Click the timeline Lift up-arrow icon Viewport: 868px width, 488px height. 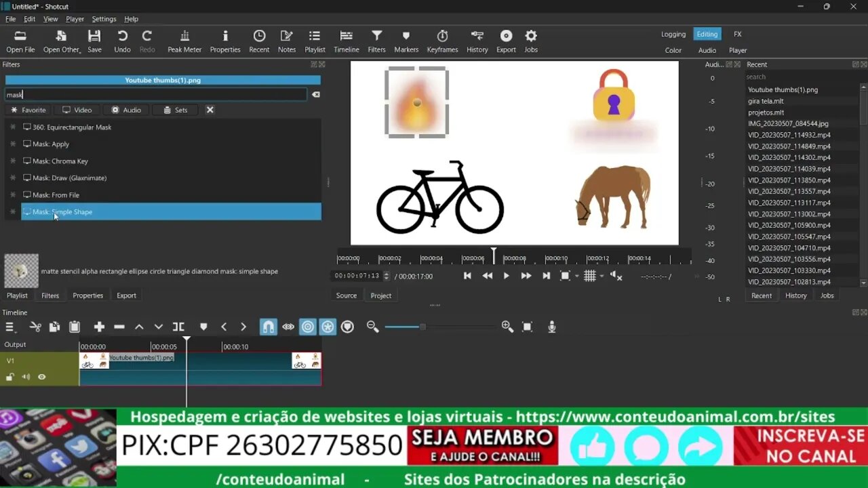coord(139,327)
